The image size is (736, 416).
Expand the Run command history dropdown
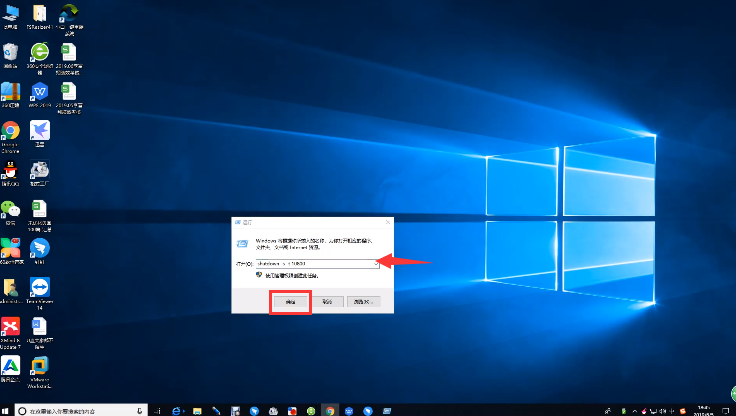pyautogui.click(x=376, y=264)
